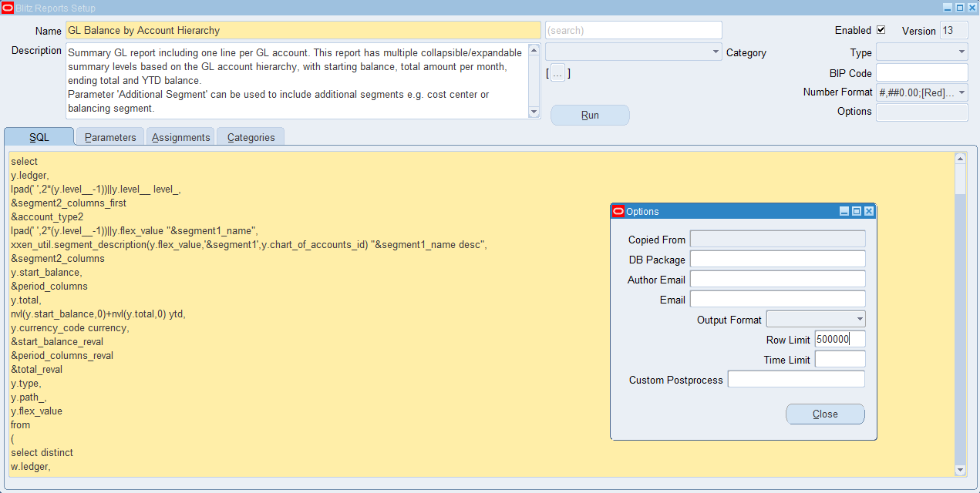
Task: Open the Category dropdown list
Action: click(x=716, y=52)
